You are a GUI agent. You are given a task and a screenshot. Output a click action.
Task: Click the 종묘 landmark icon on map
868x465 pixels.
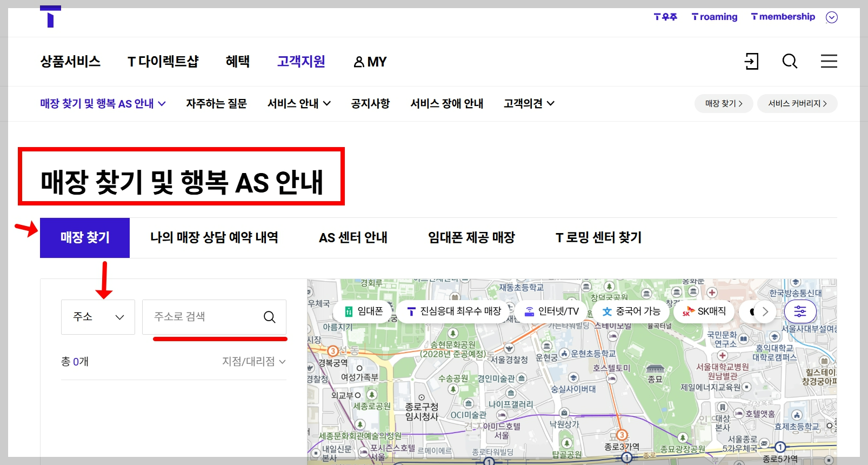[x=655, y=369]
